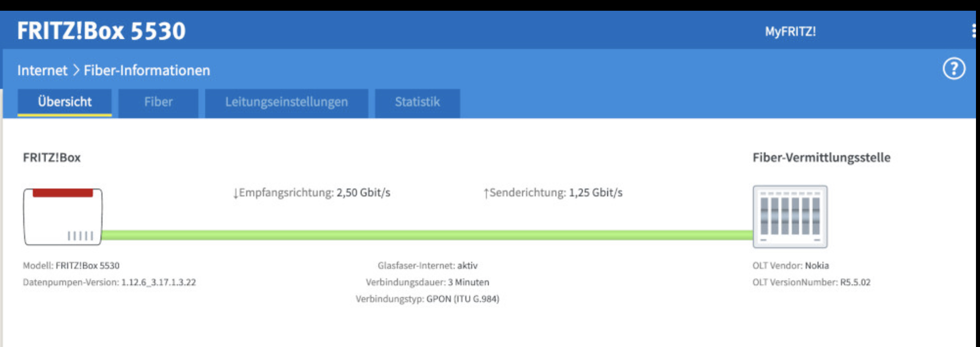Click the Fiber-Informationen breadcrumb entry
This screenshot has width=980, height=347.
(x=147, y=70)
